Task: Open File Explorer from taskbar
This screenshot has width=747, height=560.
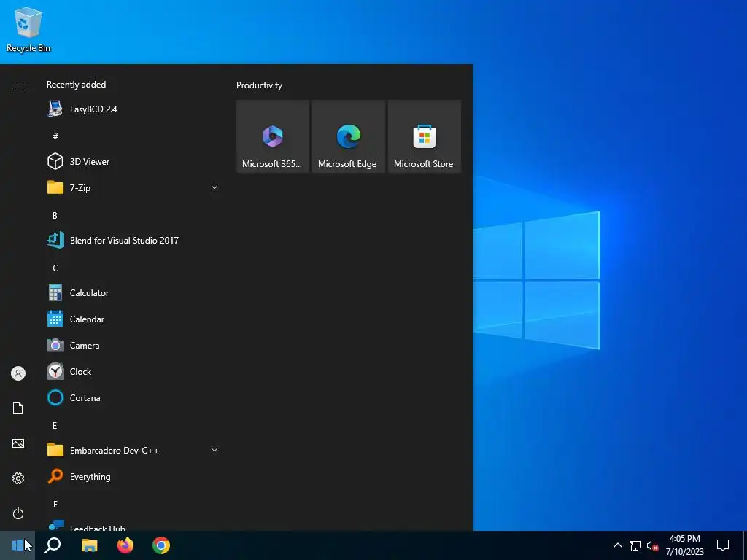Action: (x=89, y=545)
